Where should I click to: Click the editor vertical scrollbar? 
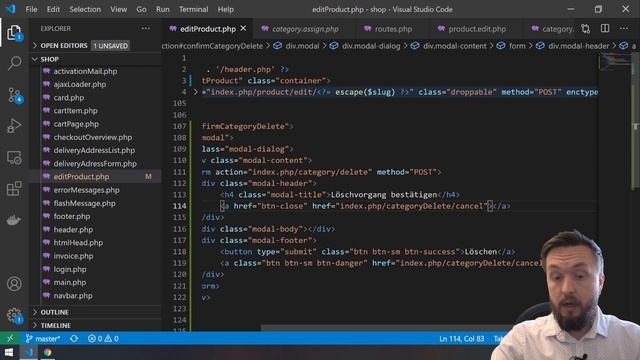(636, 122)
